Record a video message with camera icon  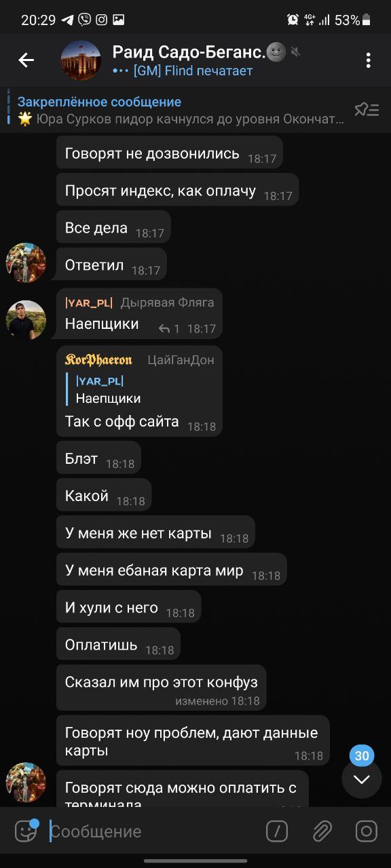pyautogui.click(x=366, y=831)
